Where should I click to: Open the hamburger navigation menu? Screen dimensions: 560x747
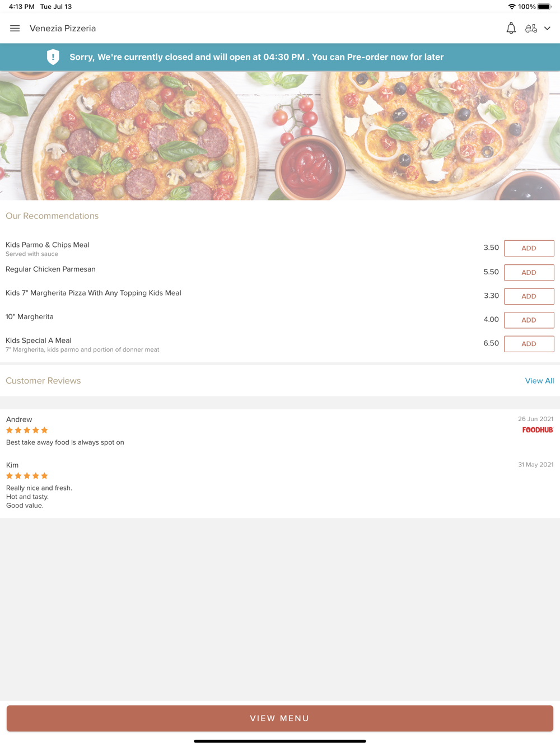15,29
